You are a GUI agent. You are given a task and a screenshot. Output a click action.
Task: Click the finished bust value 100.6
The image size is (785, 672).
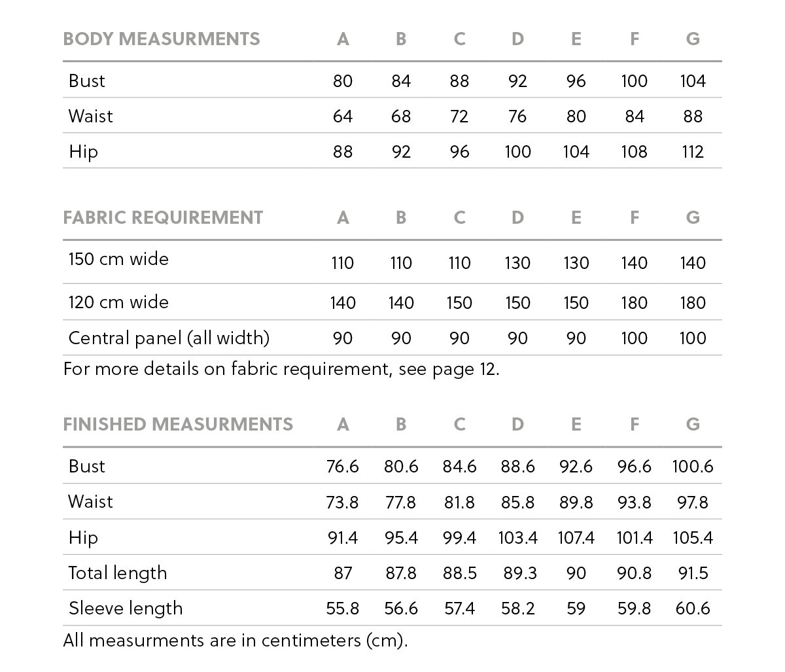[x=693, y=467]
